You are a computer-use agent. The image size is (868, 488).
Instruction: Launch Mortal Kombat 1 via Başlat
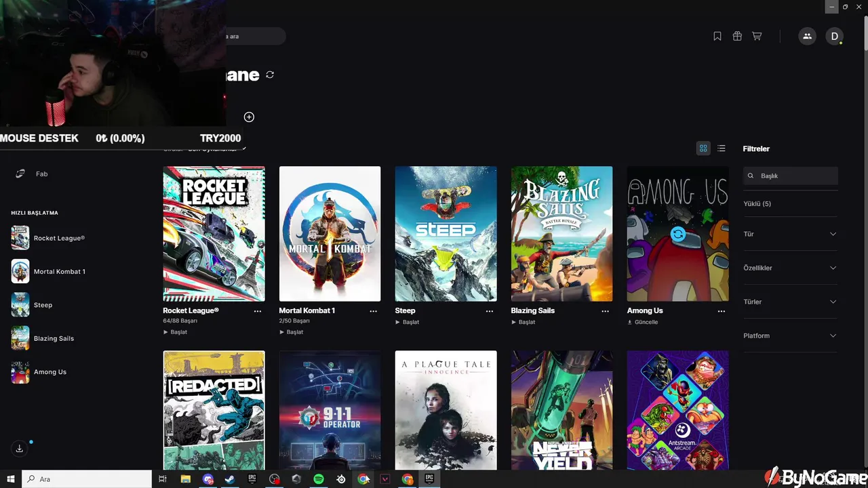tap(291, 332)
